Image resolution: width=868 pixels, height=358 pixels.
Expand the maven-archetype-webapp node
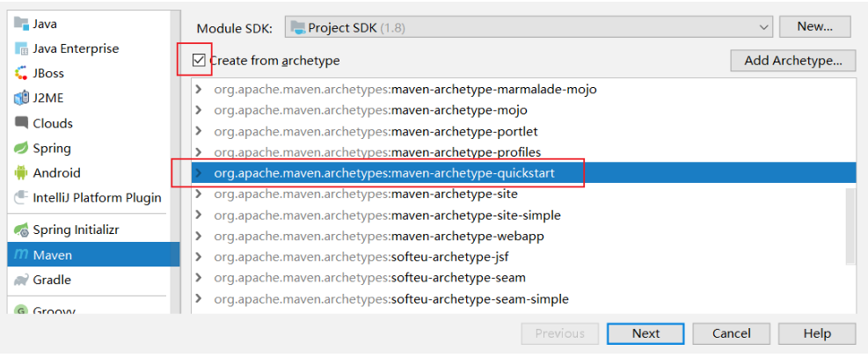tap(199, 237)
